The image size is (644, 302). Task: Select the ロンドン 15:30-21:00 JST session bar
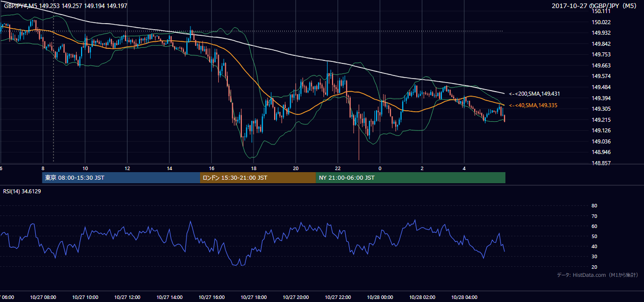(x=258, y=178)
